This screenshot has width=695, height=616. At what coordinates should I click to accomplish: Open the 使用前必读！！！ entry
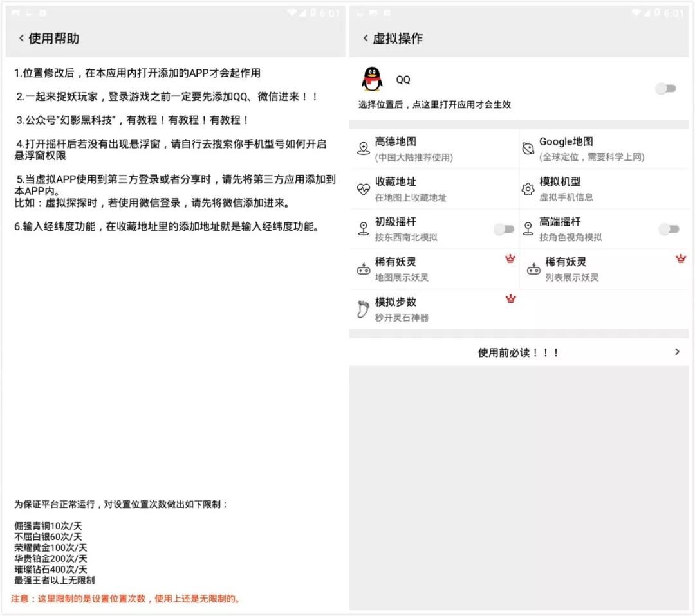point(519,352)
